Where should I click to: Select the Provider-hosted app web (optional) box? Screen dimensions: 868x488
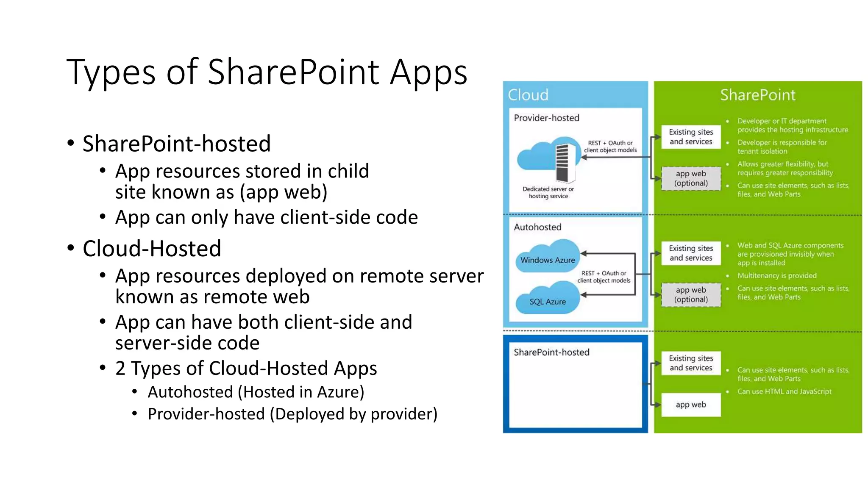691,178
